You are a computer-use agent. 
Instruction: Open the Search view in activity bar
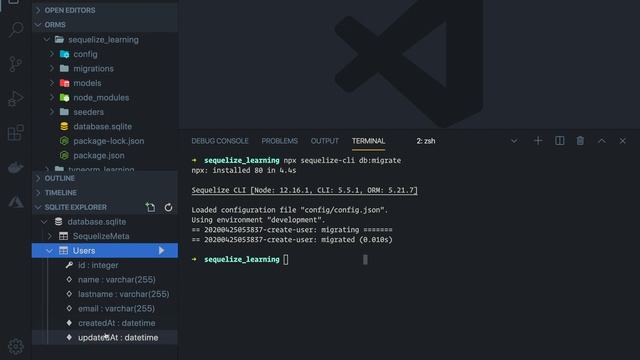pyautogui.click(x=16, y=29)
